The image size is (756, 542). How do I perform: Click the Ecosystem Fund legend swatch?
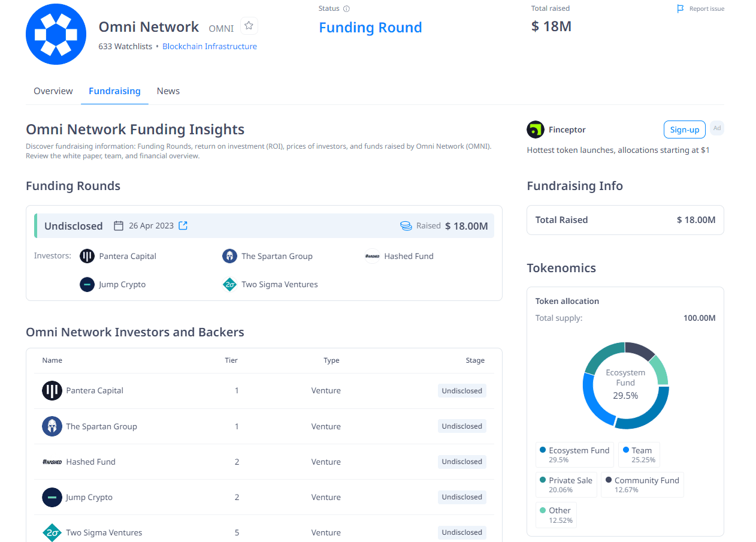tap(543, 450)
